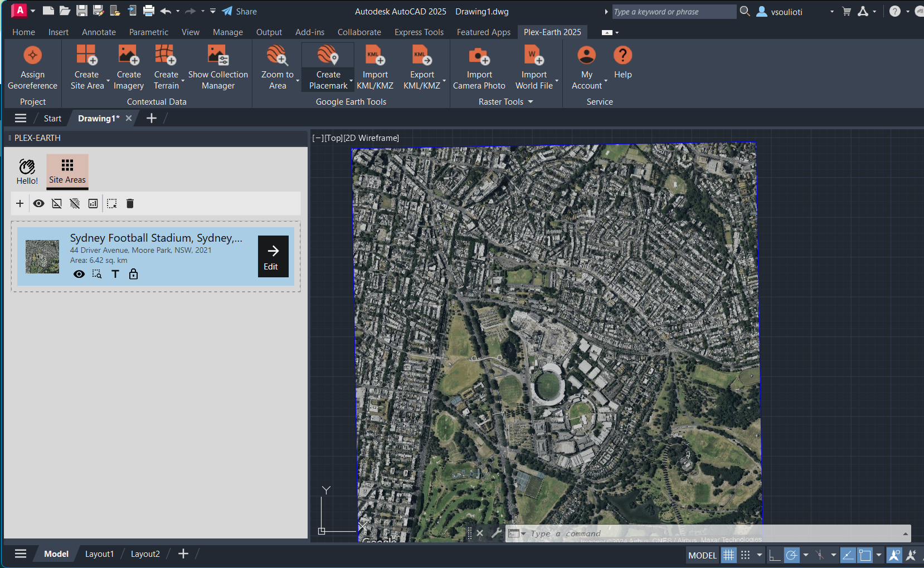The image size is (924, 568).
Task: Open the undo history dropdown arrow
Action: click(x=178, y=11)
